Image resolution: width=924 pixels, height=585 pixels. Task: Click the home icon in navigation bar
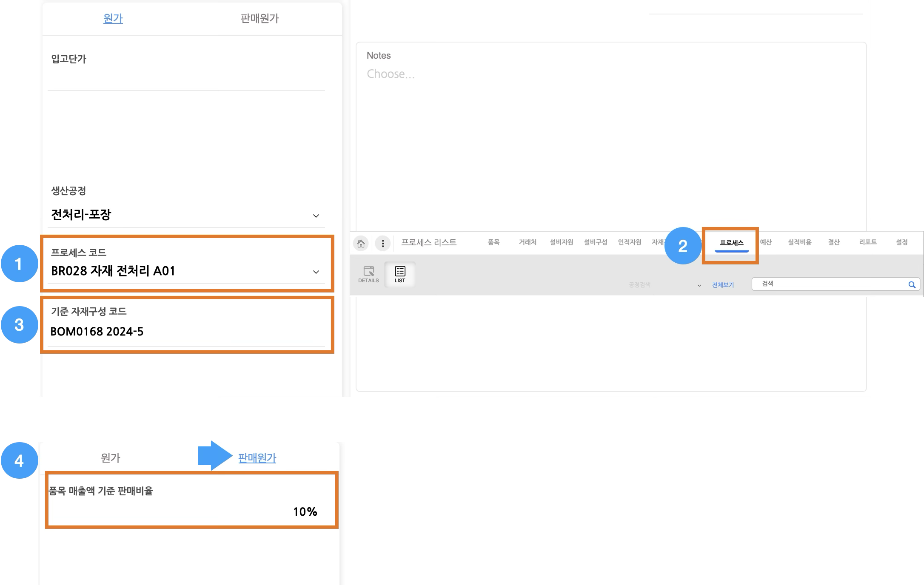click(x=361, y=243)
